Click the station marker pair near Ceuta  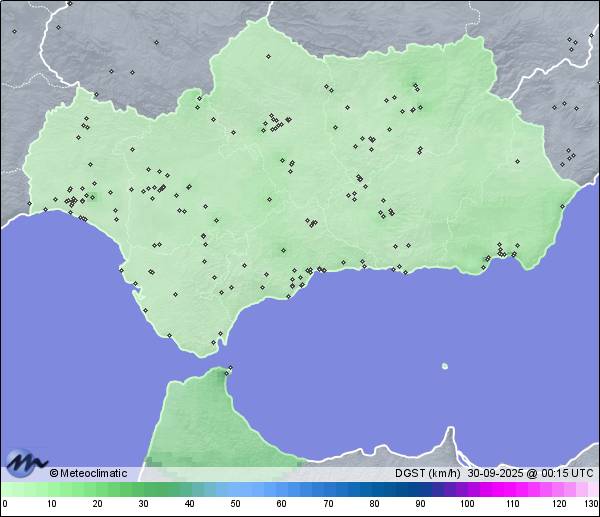pos(229,370)
